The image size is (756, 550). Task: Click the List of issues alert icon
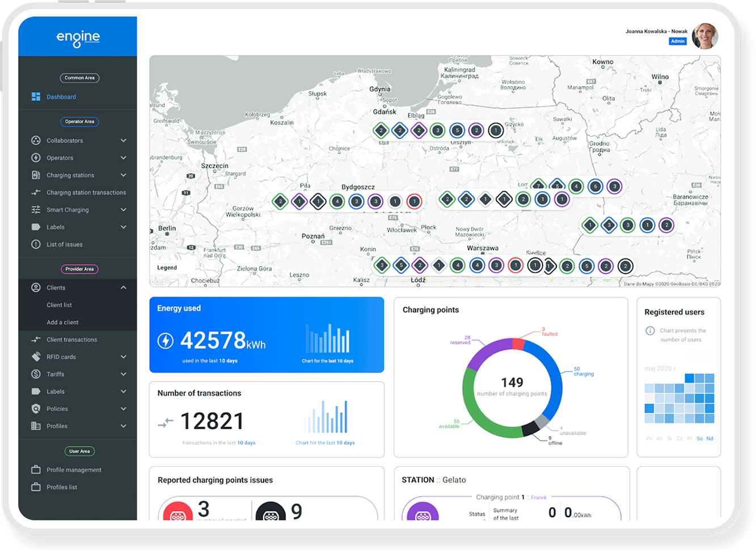[36, 244]
